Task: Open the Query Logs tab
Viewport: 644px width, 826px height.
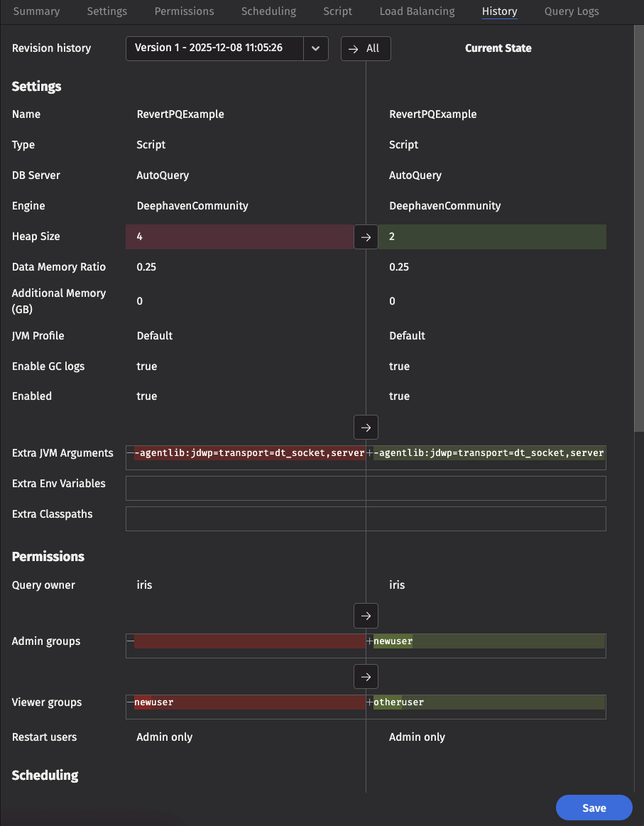Action: tap(571, 11)
